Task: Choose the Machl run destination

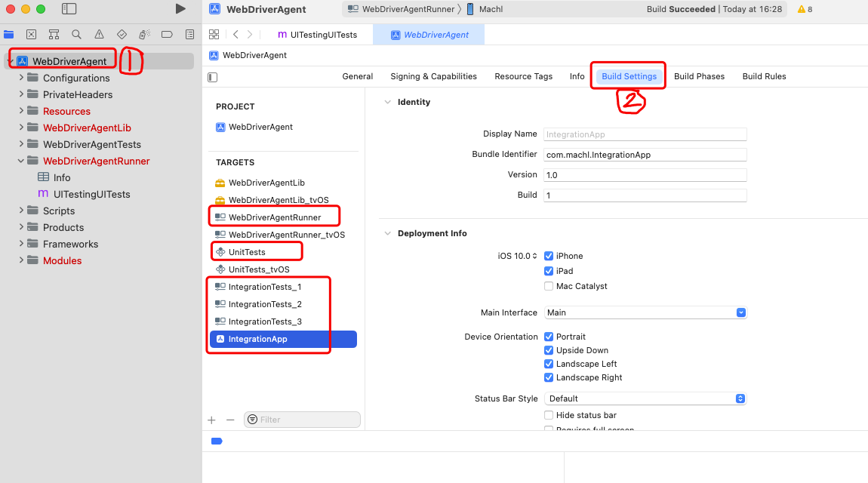Action: pos(485,9)
